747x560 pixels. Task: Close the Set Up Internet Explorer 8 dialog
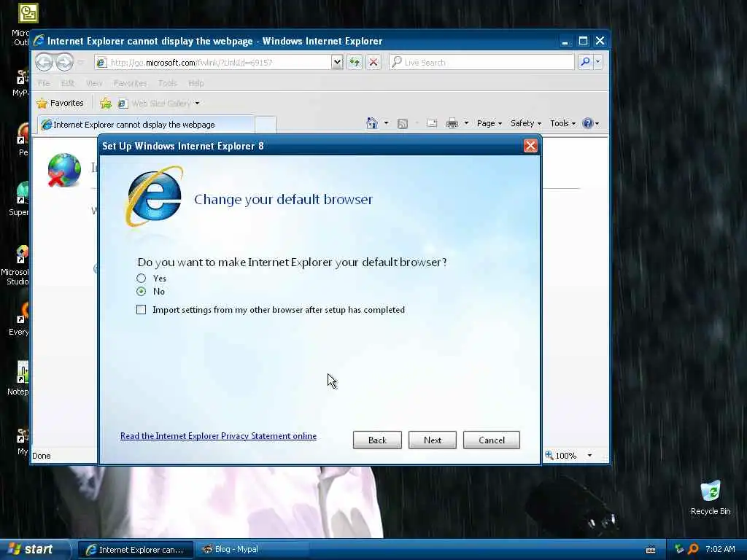click(530, 146)
